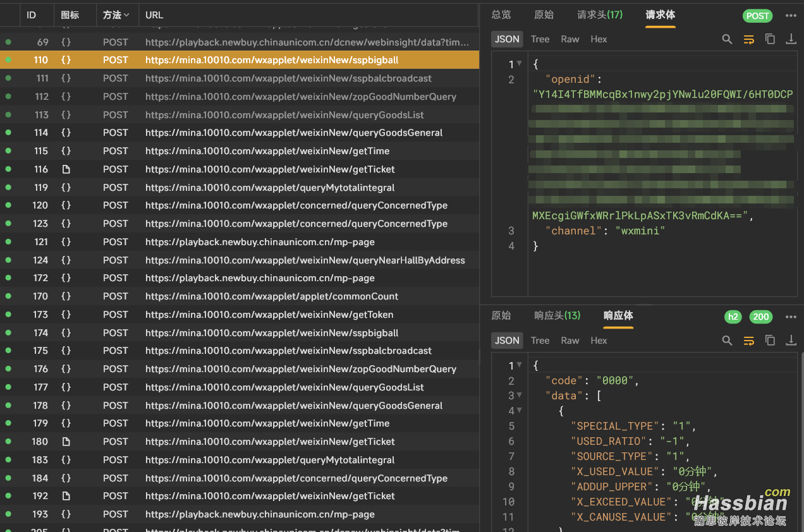Switch to the 响应头(13) tab
Viewport: 804px width, 532px height.
(557, 316)
